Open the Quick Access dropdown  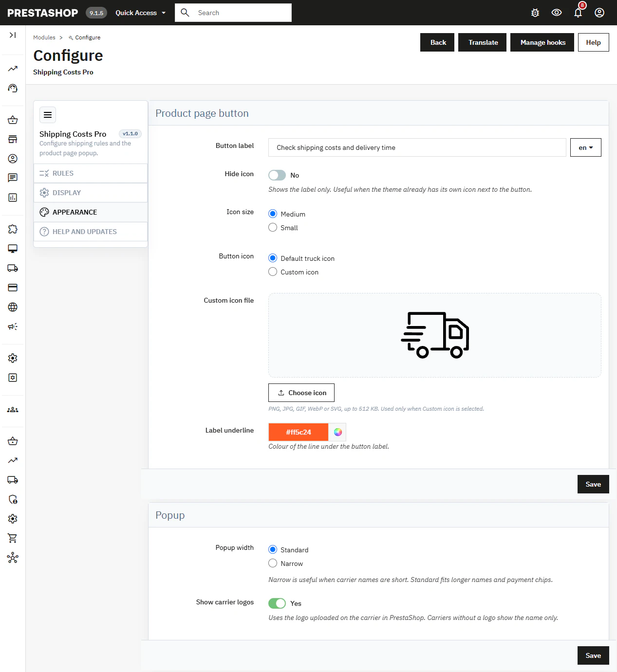[x=141, y=13]
